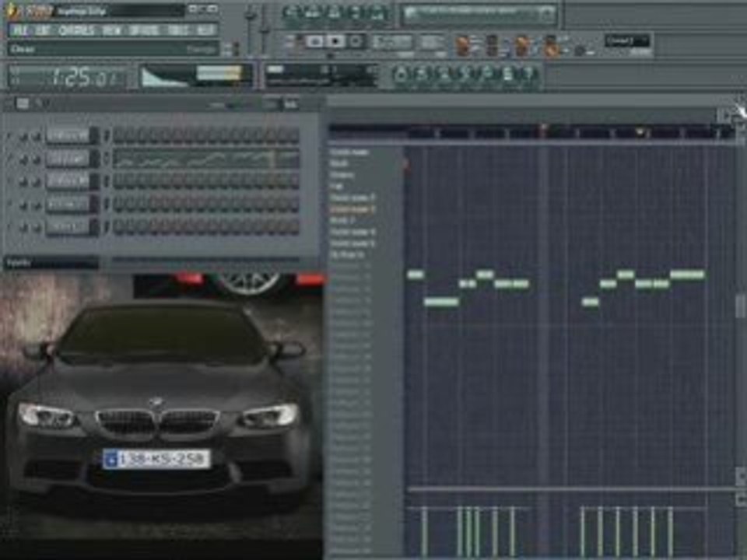
Task: Click the song time display
Action: click(68, 77)
